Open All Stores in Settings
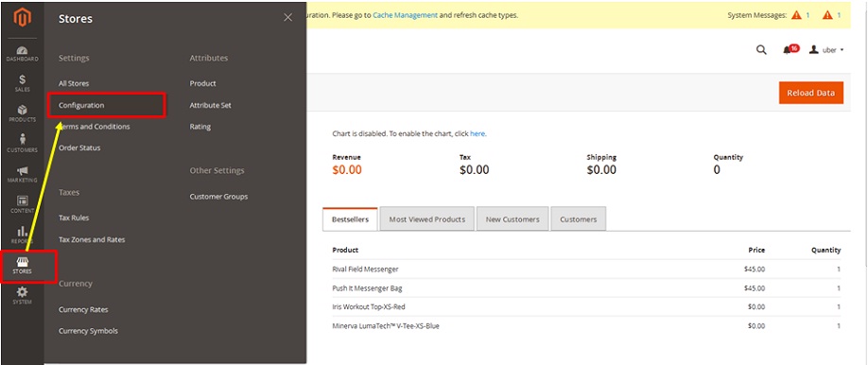The width and height of the screenshot is (868, 365). click(x=74, y=83)
